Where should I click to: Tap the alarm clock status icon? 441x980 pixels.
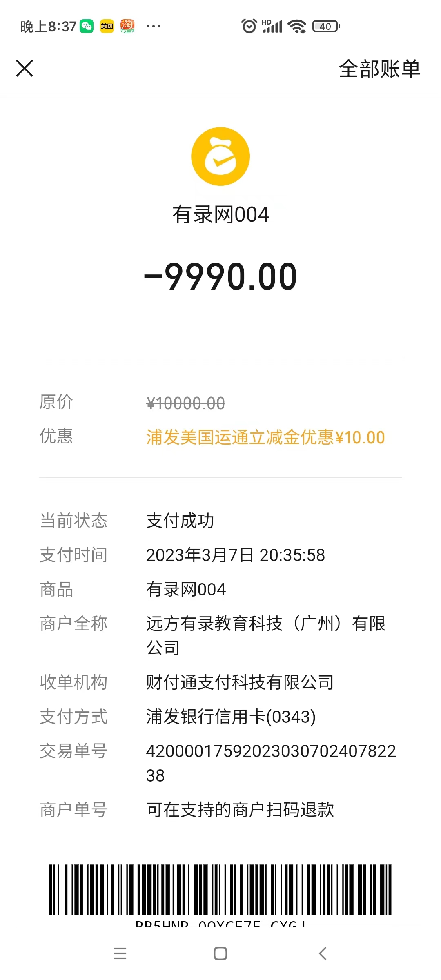click(x=249, y=27)
